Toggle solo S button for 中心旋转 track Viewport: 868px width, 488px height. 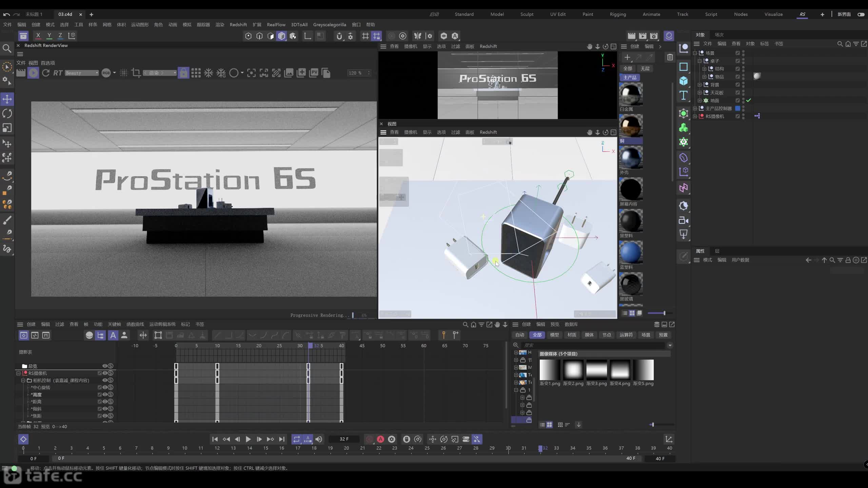(x=111, y=387)
